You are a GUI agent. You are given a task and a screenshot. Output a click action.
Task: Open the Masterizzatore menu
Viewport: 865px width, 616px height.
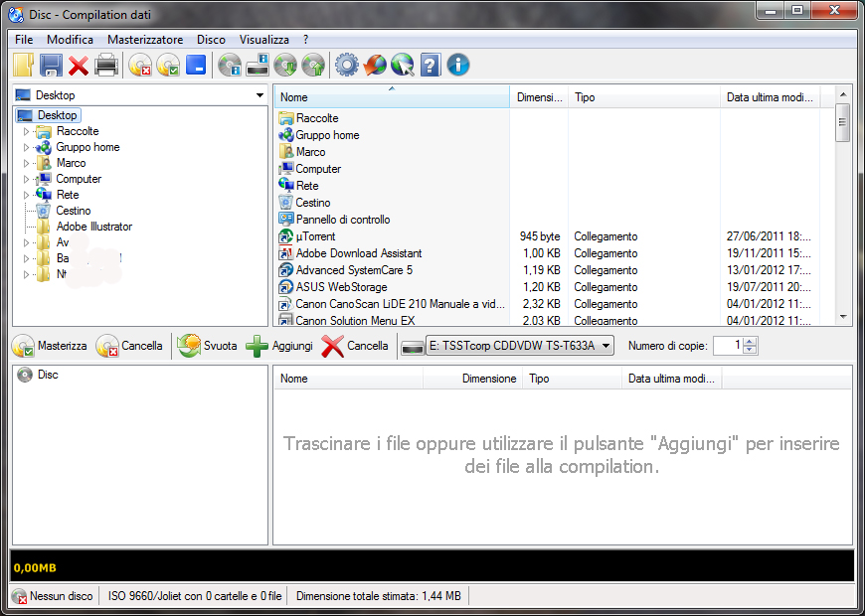145,40
